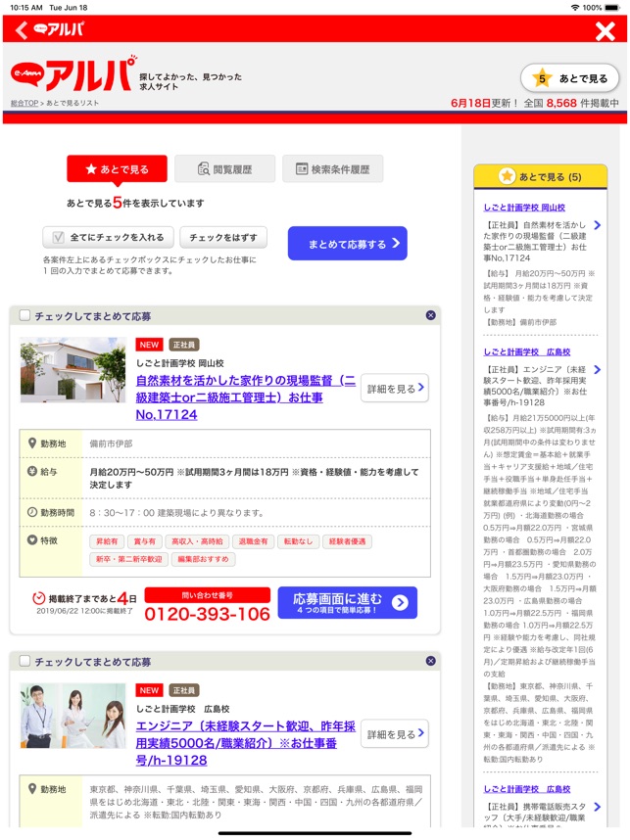This screenshot has height=840, width=630.
Task: Check the first job's まとめて応募 checkbox
Action: pos(24,315)
